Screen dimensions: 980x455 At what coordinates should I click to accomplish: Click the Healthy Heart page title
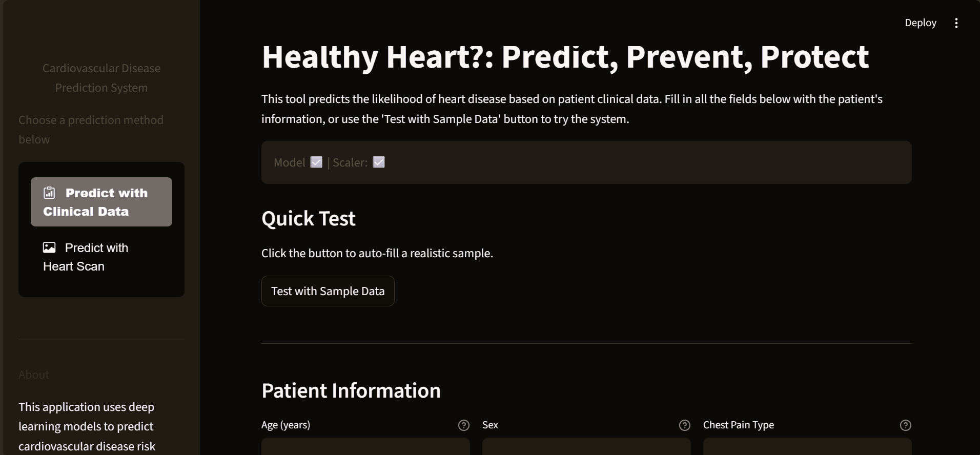(565, 56)
